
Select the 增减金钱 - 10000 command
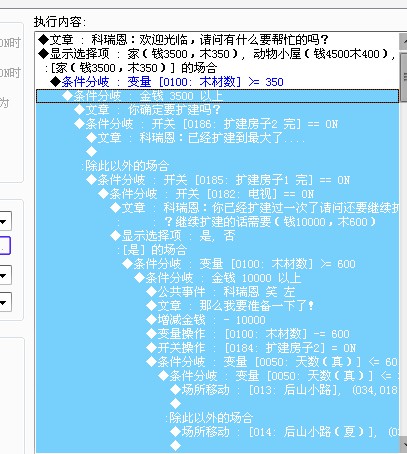(217, 320)
